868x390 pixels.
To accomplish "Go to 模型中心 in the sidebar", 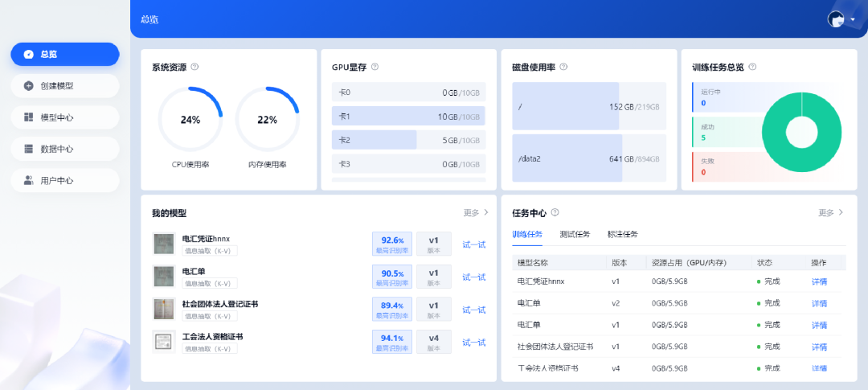I will point(65,117).
